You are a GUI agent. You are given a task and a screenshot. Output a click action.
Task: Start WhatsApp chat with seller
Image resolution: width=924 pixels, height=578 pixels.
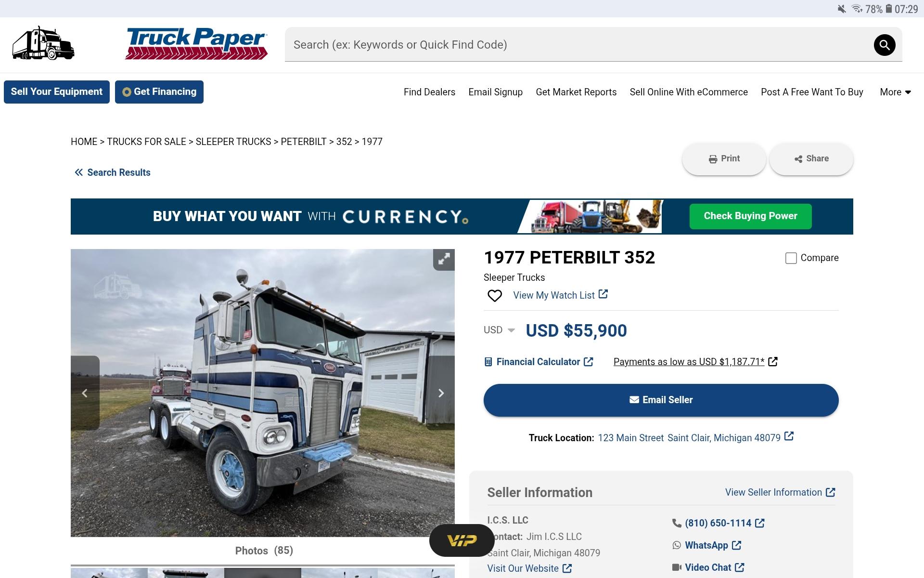tap(706, 545)
